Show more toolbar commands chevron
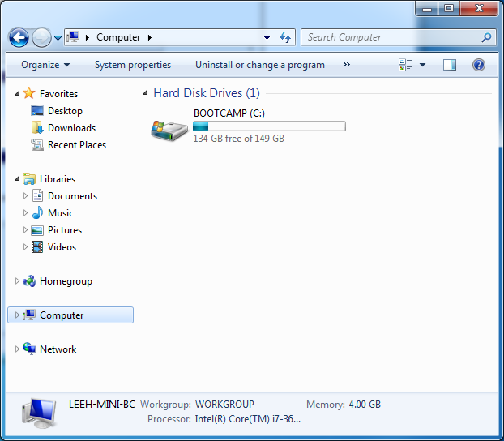 [347, 65]
